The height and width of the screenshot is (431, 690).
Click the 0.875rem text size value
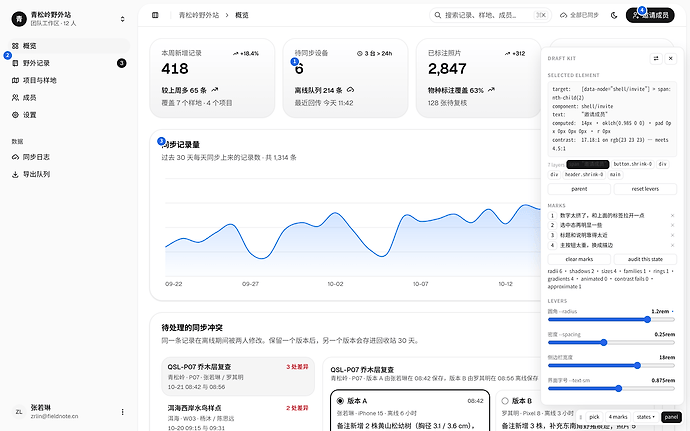coord(663,380)
